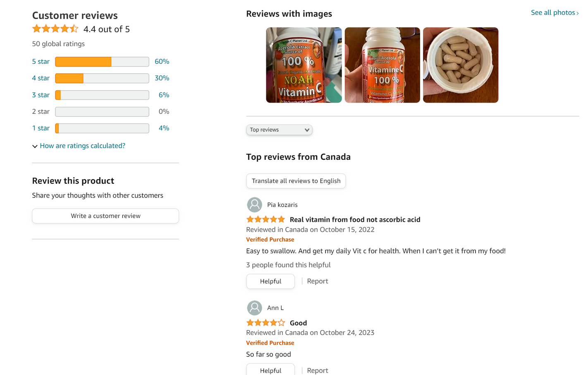Image resolution: width=588 pixels, height=375 pixels.
Task: Click the 3 star percentage bar
Action: 102,95
